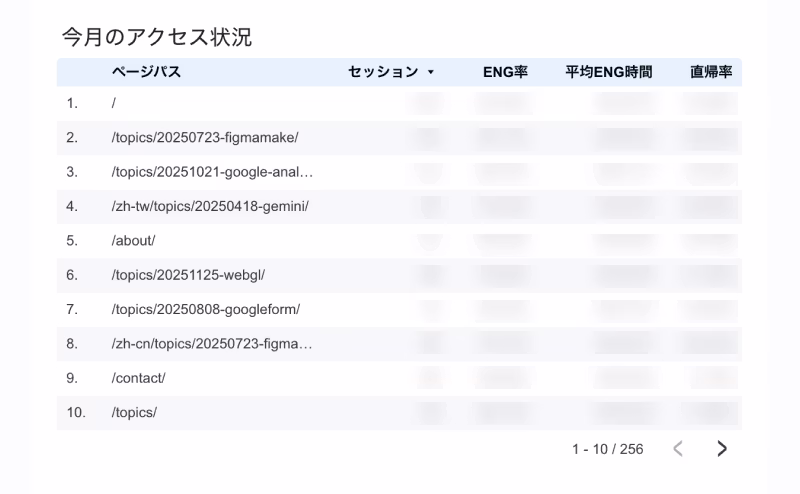Sort by ENG率 column header
Viewport: 800px width, 494px height.
coord(505,72)
